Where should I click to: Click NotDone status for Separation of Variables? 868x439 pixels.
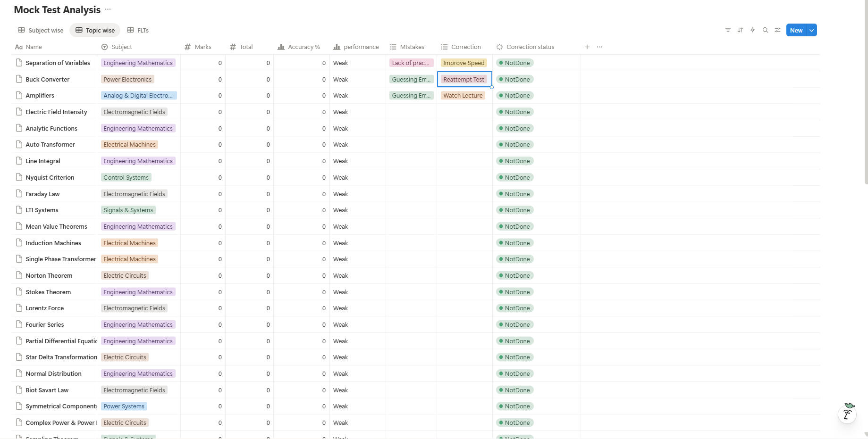click(515, 63)
